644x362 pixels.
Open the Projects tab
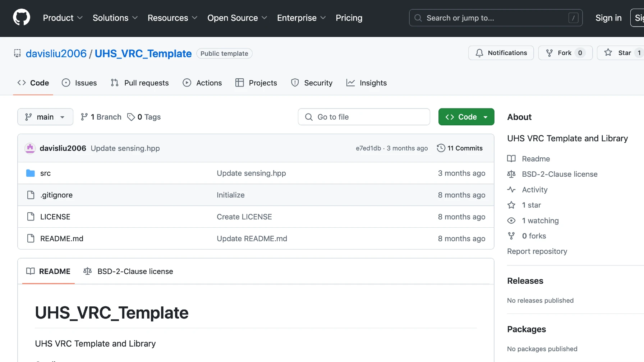[256, 83]
